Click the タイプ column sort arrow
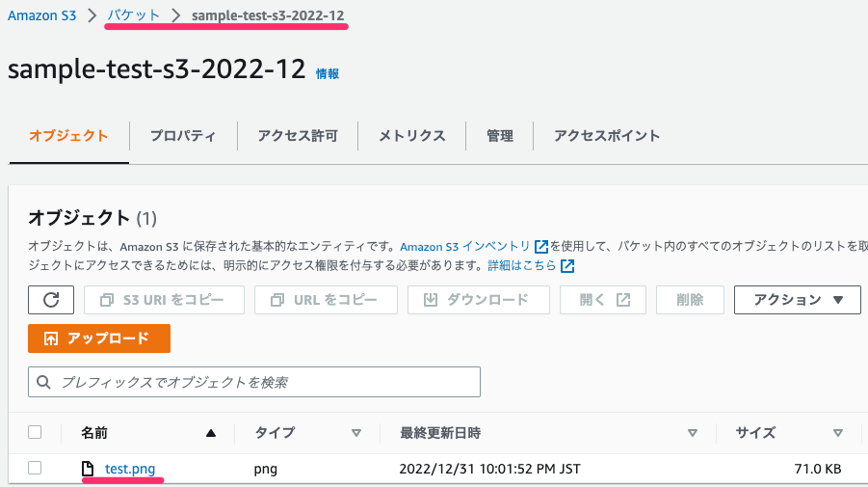 point(356,433)
